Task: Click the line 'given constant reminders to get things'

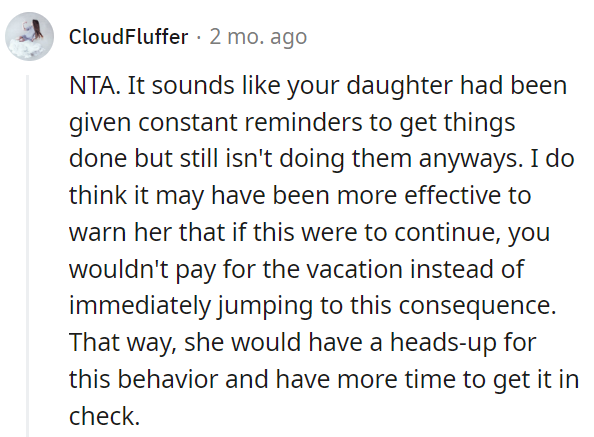Action: [292, 123]
